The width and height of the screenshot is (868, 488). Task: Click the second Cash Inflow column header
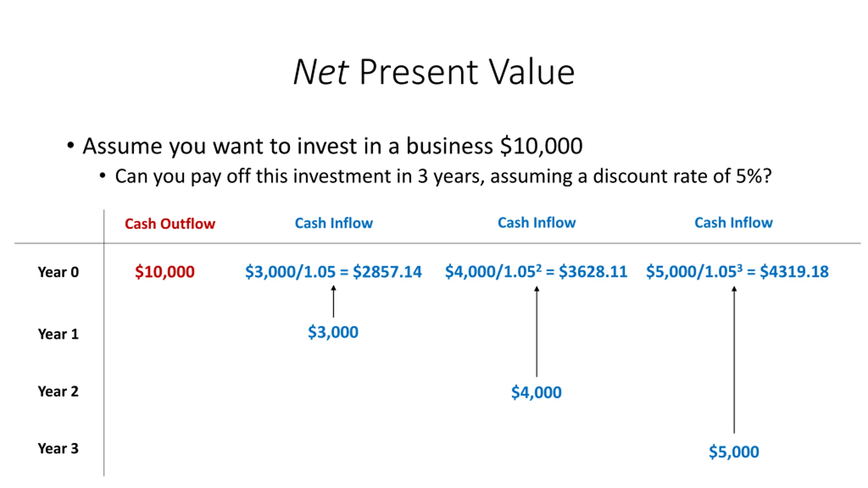point(537,223)
